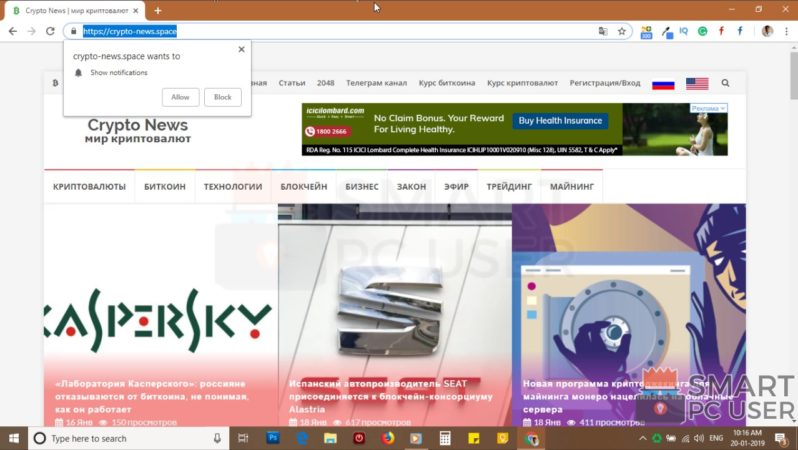Select the address bar URL field
This screenshot has width=798, height=450.
tap(338, 31)
